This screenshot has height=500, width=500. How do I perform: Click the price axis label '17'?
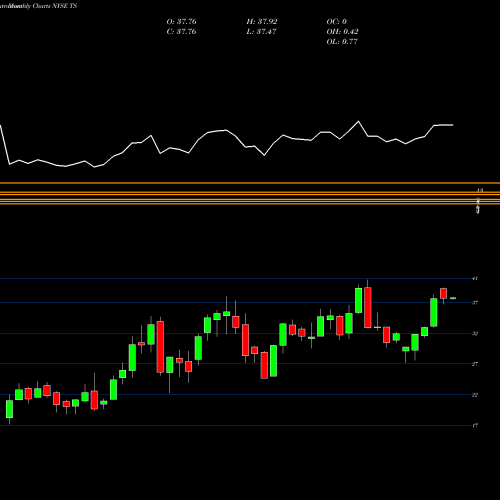click(475, 425)
